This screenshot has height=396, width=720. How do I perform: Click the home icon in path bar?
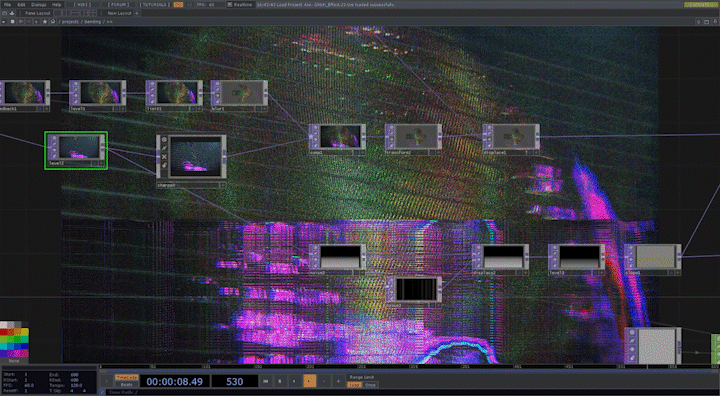pyautogui.click(x=53, y=22)
